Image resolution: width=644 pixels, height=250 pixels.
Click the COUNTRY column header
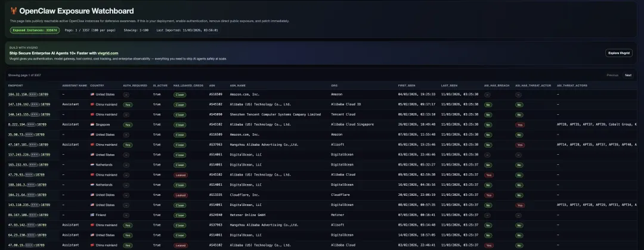(97, 86)
